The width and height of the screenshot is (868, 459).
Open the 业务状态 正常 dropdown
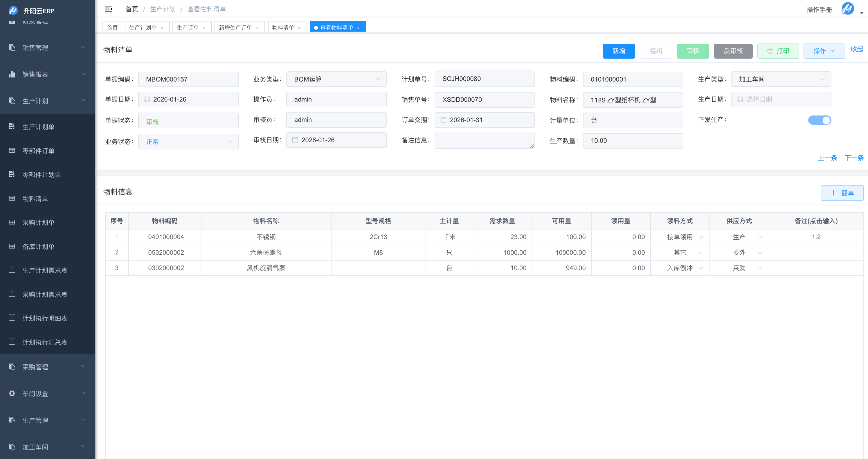tap(188, 141)
